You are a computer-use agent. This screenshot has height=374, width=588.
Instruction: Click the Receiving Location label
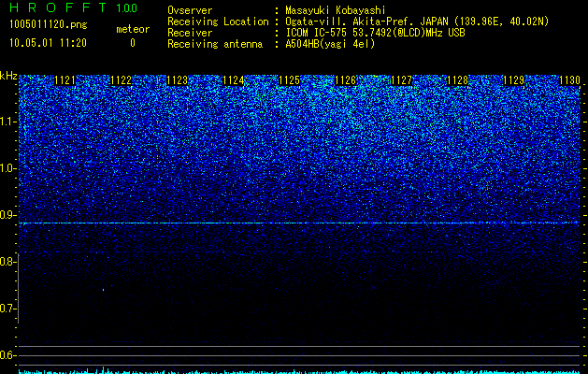(218, 22)
